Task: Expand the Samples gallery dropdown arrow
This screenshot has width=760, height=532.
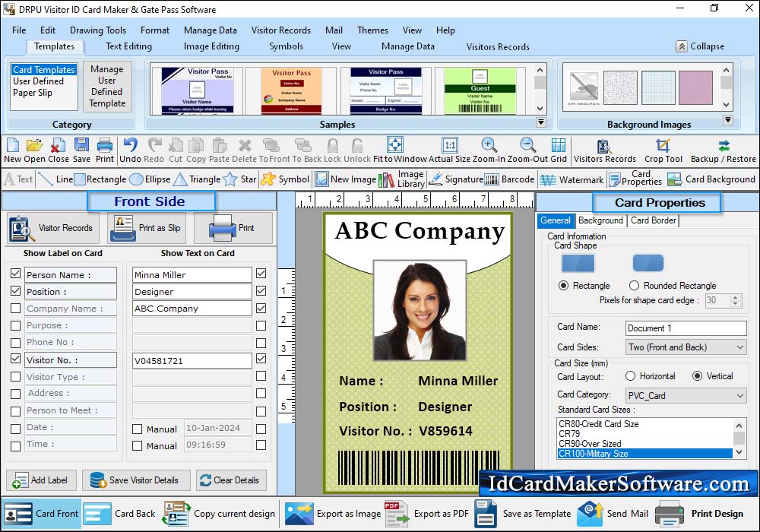Action: pyautogui.click(x=541, y=122)
